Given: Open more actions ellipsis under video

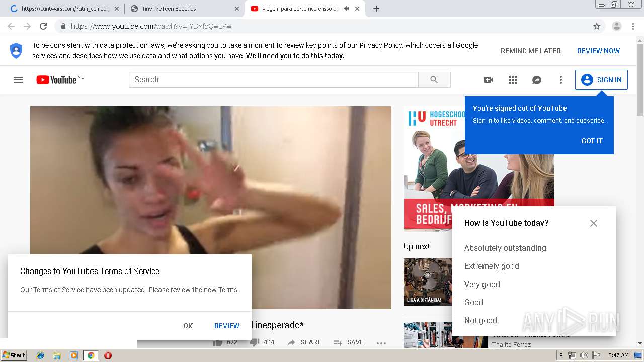Looking at the screenshot, I should [x=381, y=343].
